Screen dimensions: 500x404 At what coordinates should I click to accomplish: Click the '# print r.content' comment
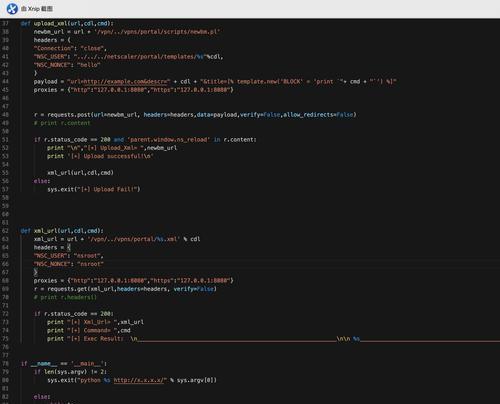[x=62, y=123]
